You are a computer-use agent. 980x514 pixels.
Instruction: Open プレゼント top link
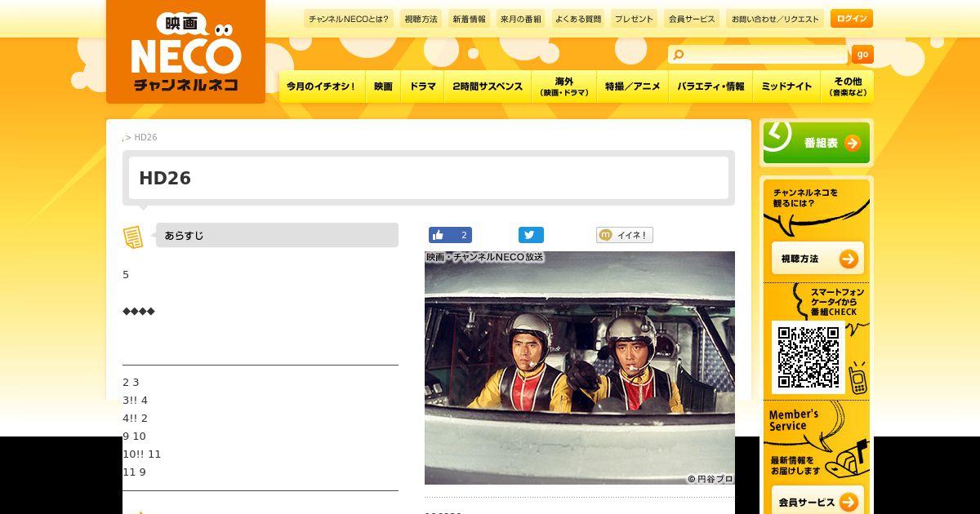[634, 19]
